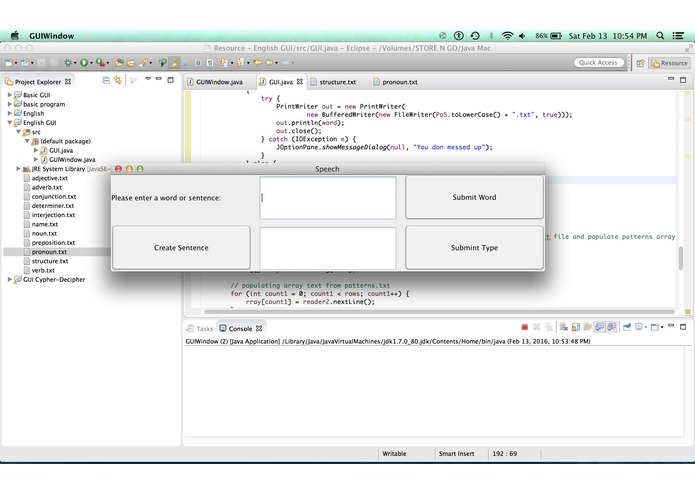Click the Wi-Fi icon in menu bar
Viewport: 695px width, 494px height.
tap(507, 35)
